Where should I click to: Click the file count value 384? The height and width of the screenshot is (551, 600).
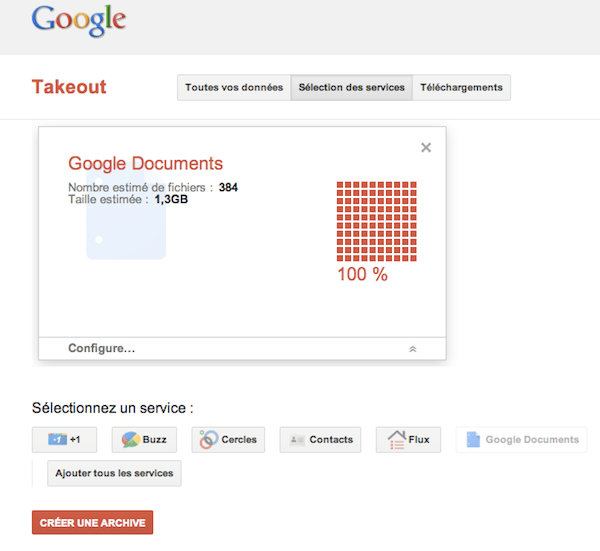click(228, 187)
